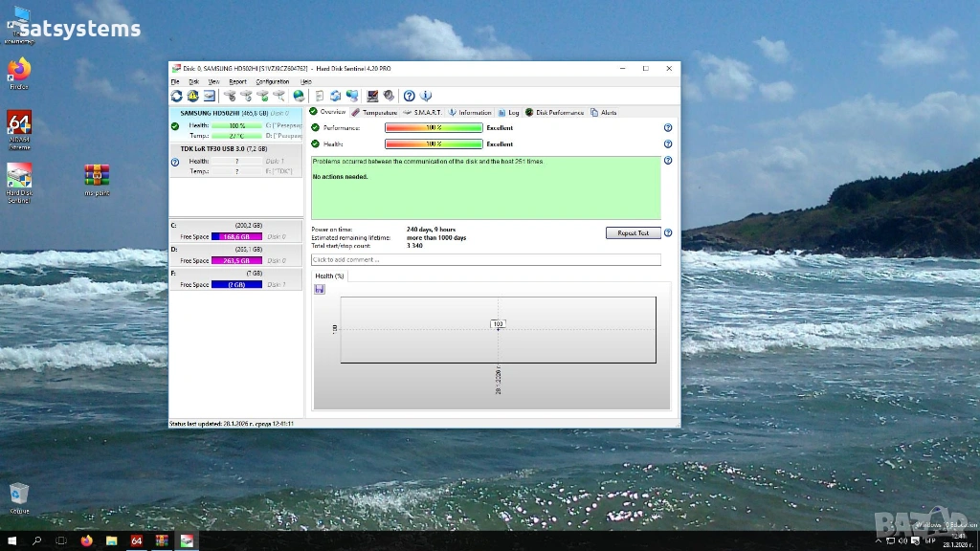Click the Refresh toolbar icon
980x551 pixels.
[x=177, y=96]
